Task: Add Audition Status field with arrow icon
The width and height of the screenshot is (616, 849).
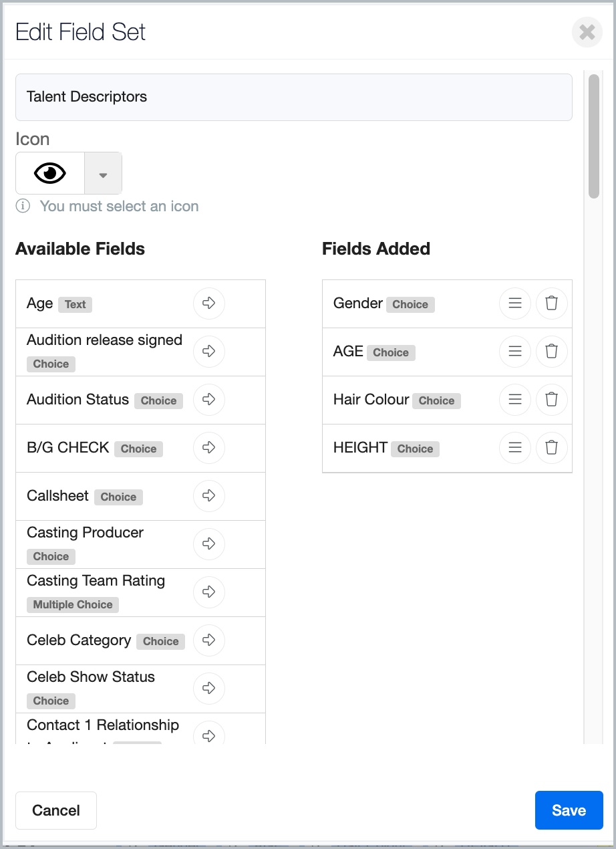Action: pos(209,400)
